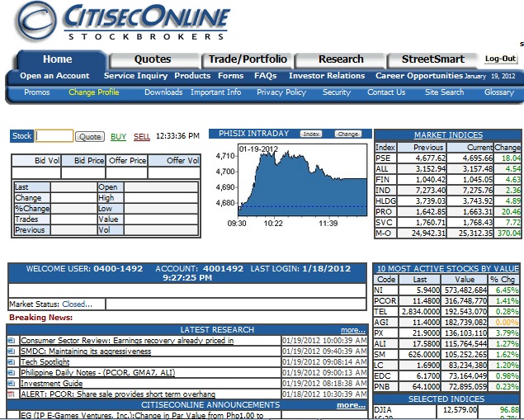
Task: Open Investor Relations menu
Action: click(x=327, y=76)
